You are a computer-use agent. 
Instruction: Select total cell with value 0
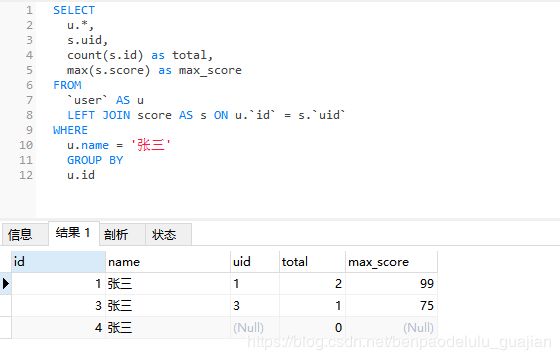coord(312,328)
